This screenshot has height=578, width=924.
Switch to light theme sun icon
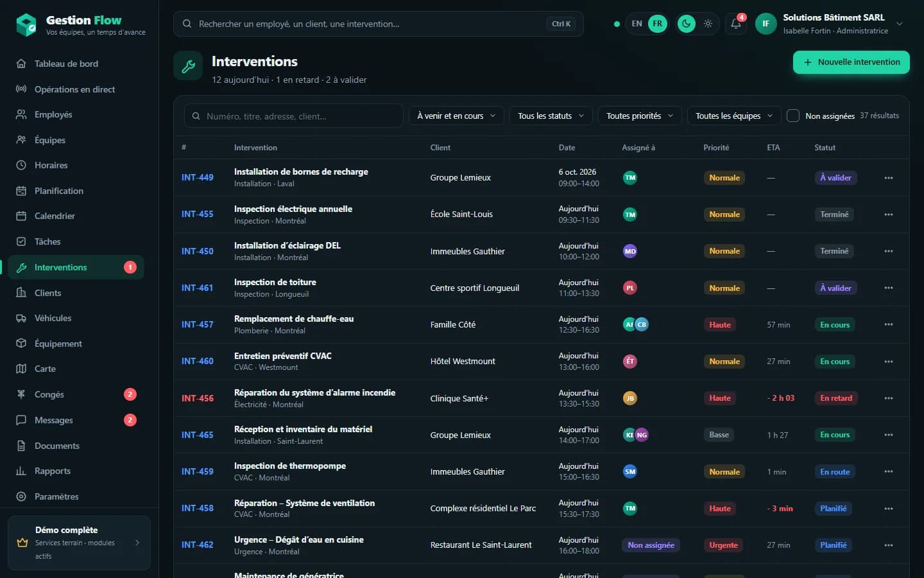coord(708,24)
